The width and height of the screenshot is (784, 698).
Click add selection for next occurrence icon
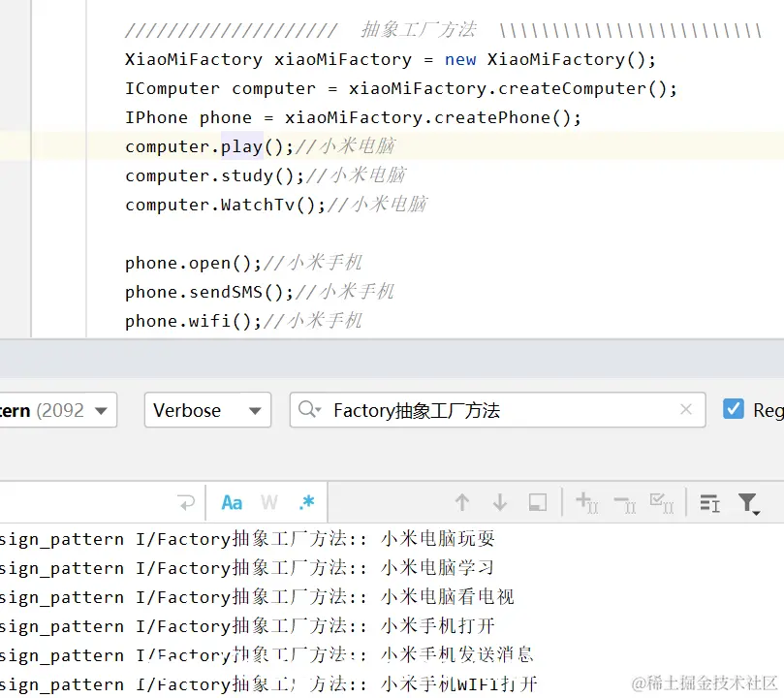tap(586, 502)
